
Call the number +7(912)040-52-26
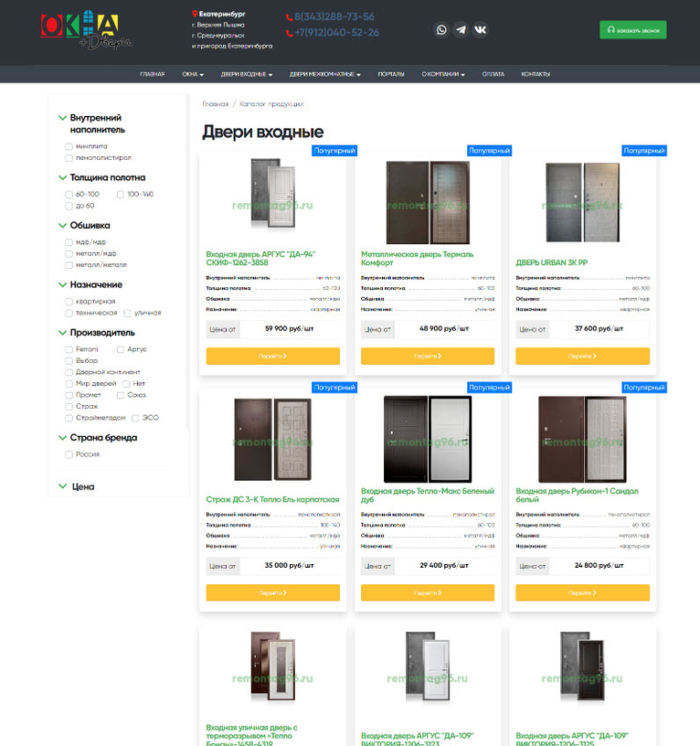click(x=336, y=32)
